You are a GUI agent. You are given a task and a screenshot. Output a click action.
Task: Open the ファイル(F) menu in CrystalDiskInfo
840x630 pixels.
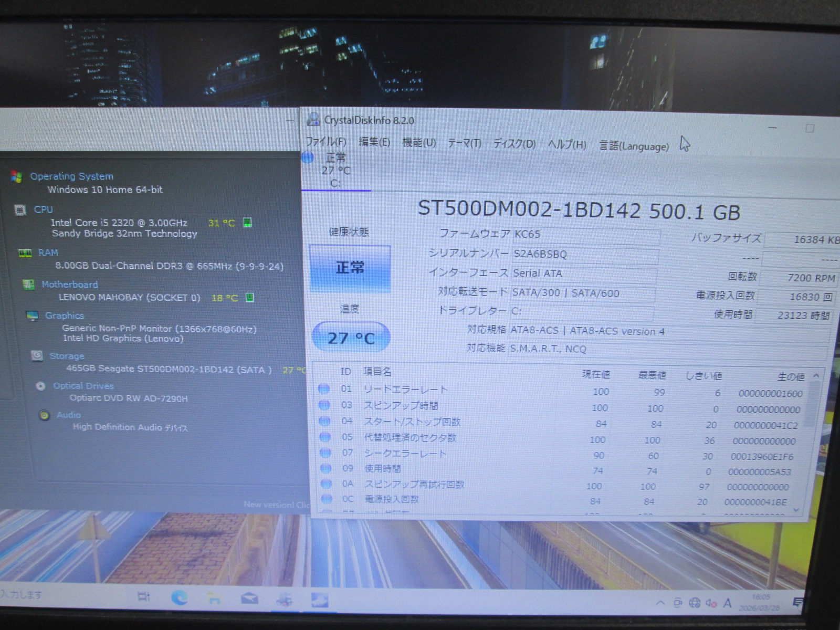(326, 142)
